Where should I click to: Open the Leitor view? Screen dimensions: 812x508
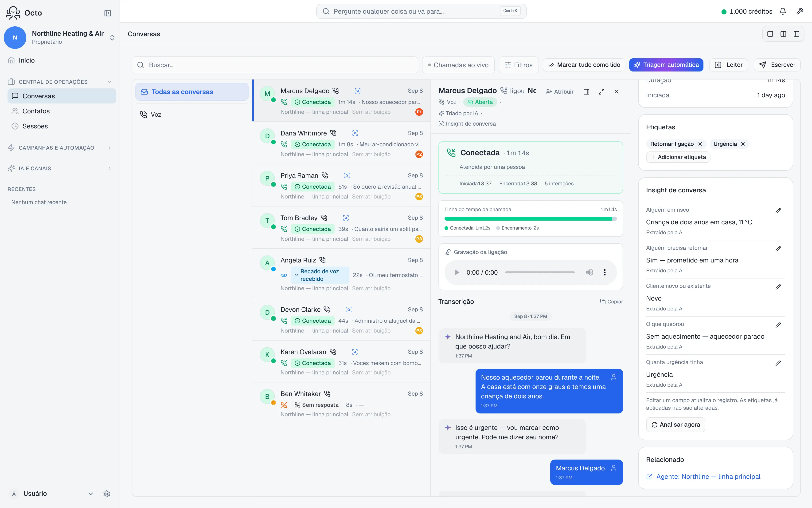point(728,65)
